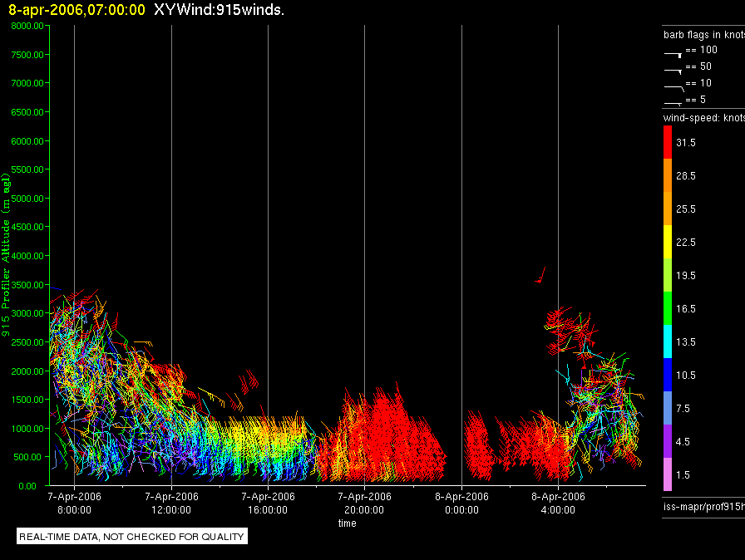
Task: Pick the green 16.5 knots swatch
Action: pos(668,308)
